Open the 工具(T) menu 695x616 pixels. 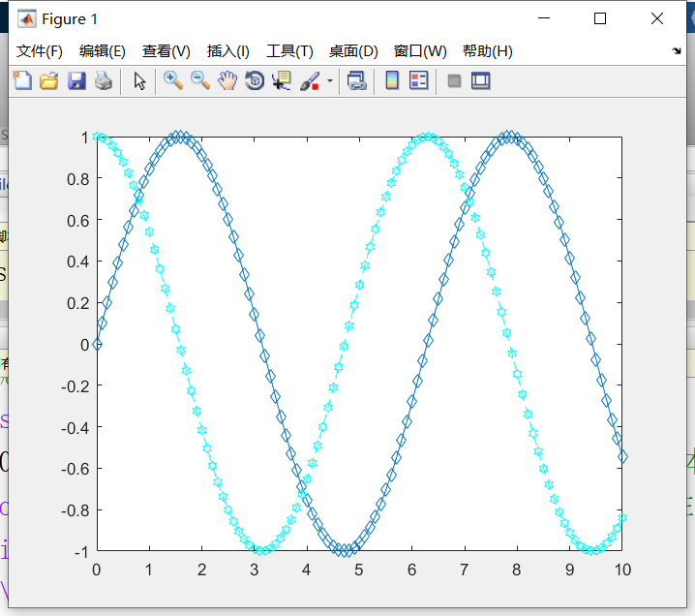pyautogui.click(x=289, y=51)
